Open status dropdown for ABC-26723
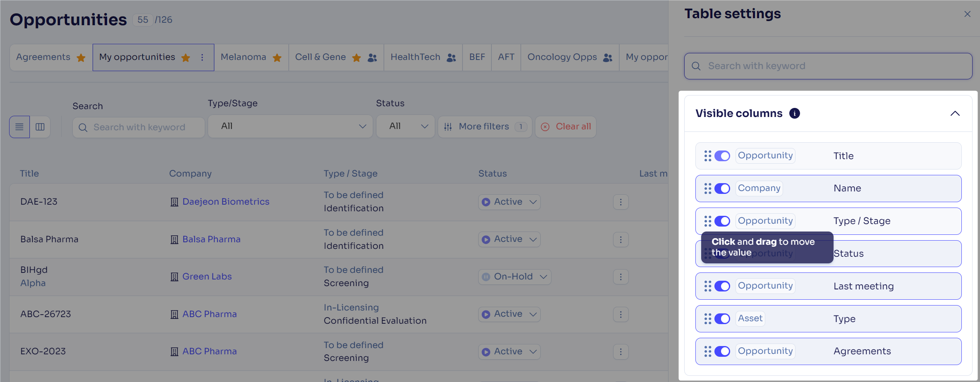The height and width of the screenshot is (382, 980). point(509,314)
